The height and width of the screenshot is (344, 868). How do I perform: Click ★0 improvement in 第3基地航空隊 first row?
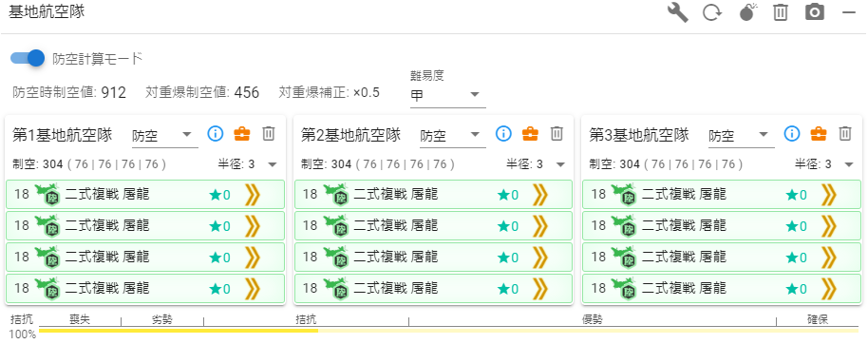pos(797,195)
